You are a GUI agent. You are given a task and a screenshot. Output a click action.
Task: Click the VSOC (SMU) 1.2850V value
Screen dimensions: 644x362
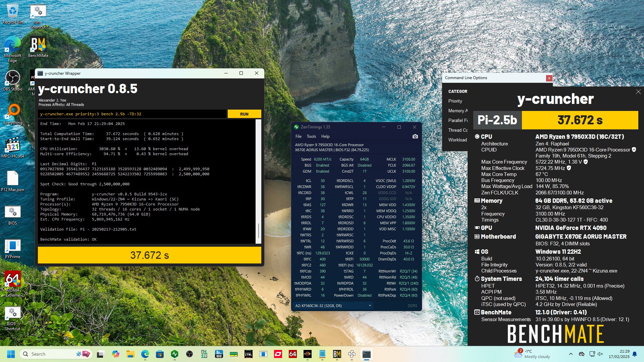pyautogui.click(x=409, y=181)
